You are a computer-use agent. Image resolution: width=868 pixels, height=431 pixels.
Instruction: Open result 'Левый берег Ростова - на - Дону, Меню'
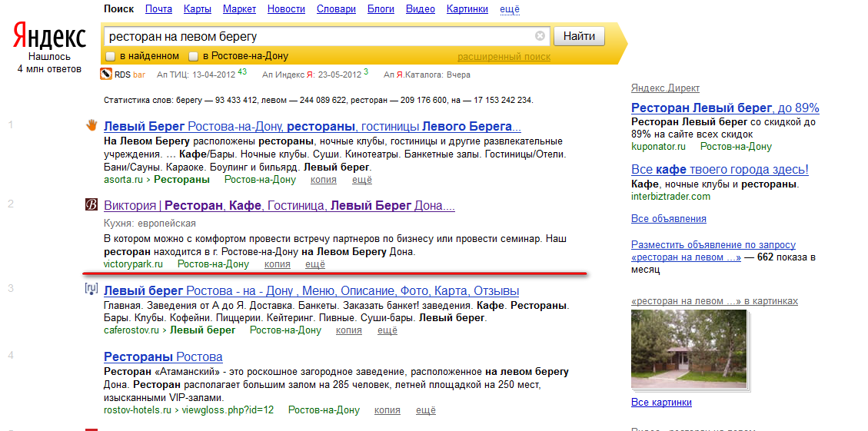click(311, 290)
